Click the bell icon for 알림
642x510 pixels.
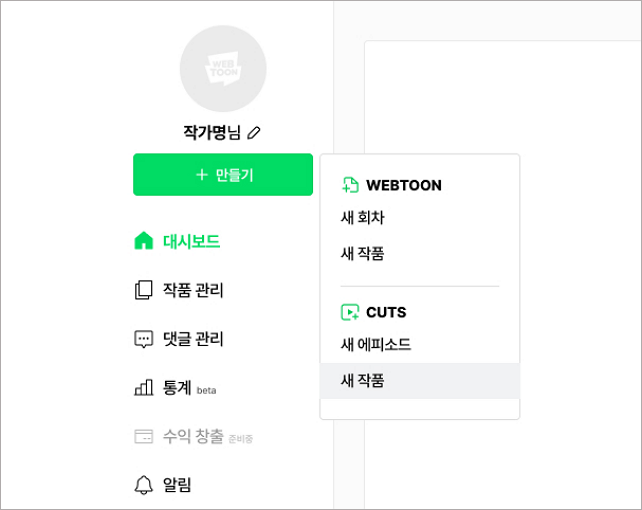click(144, 485)
